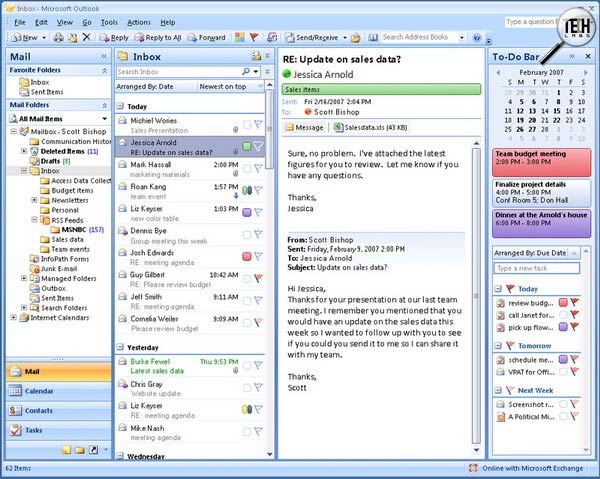Delete message with the X toolbar icon
Viewport: 600px width, 479px height.
coord(86,37)
